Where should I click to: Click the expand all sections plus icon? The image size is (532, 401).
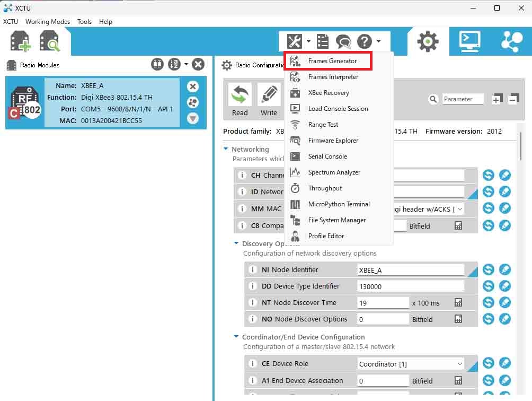coord(497,99)
